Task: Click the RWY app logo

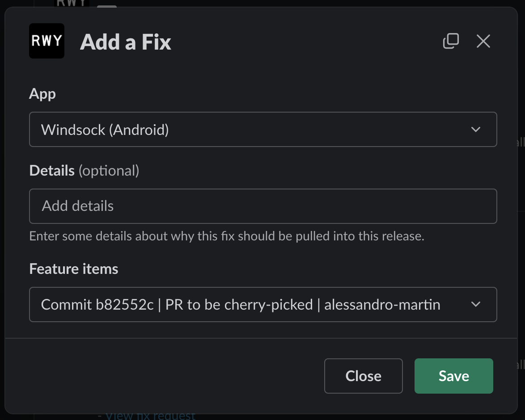Action: pos(47,41)
